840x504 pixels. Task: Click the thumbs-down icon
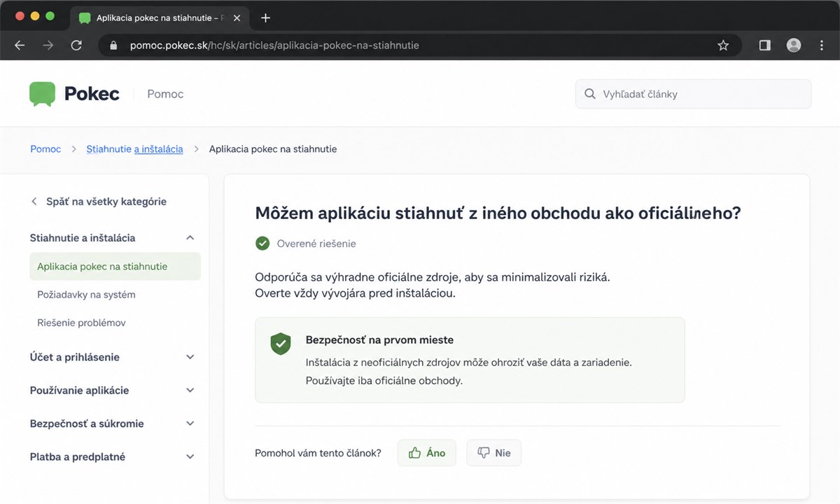click(x=483, y=453)
